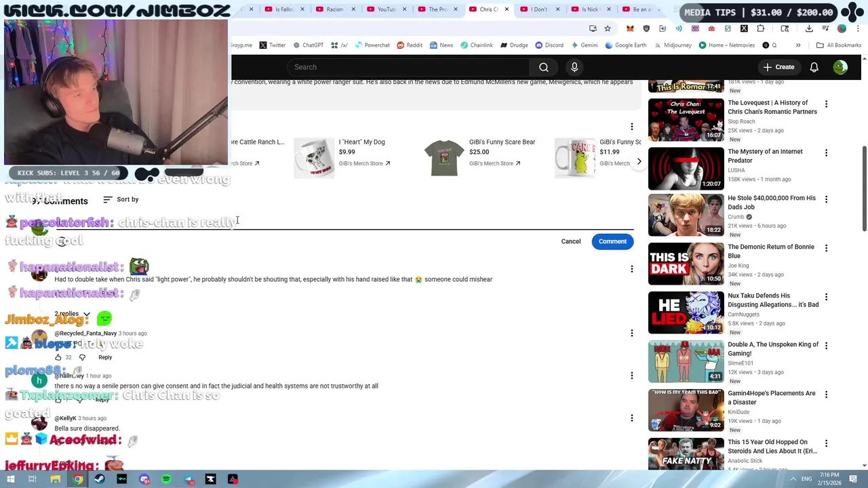This screenshot has width=868, height=488.
Task: Play The Lovequest Chris Chan video thumbnail
Action: coord(686,119)
